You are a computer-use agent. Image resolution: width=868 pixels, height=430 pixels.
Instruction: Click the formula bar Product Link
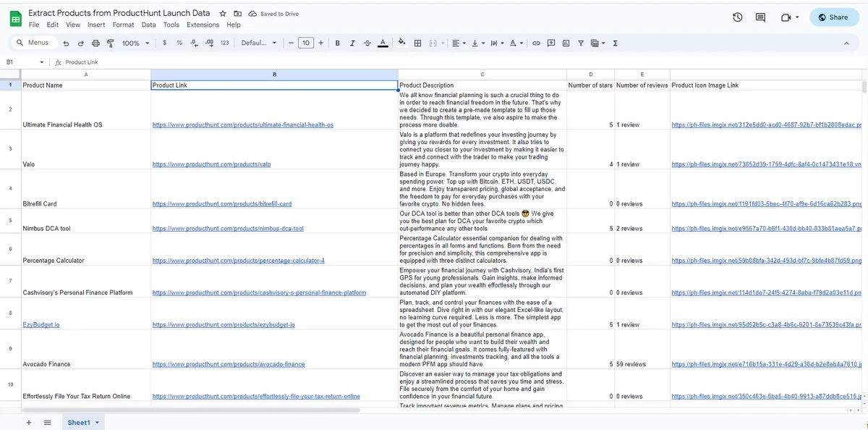point(82,62)
